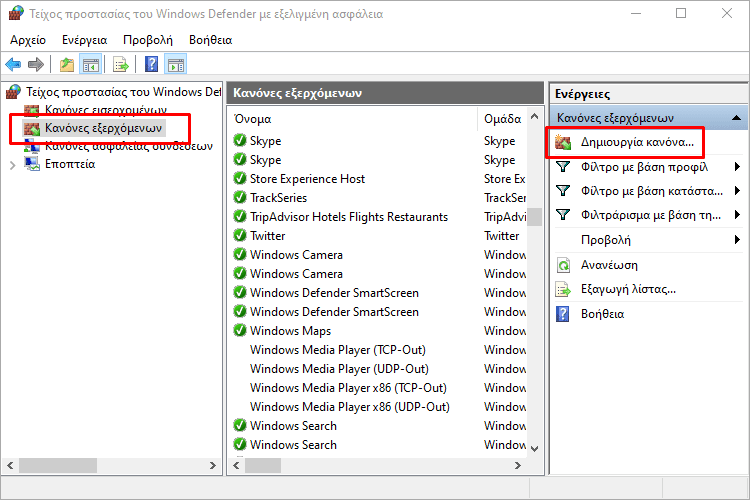
Task: Open the Αρχείο menu
Action: (28, 40)
